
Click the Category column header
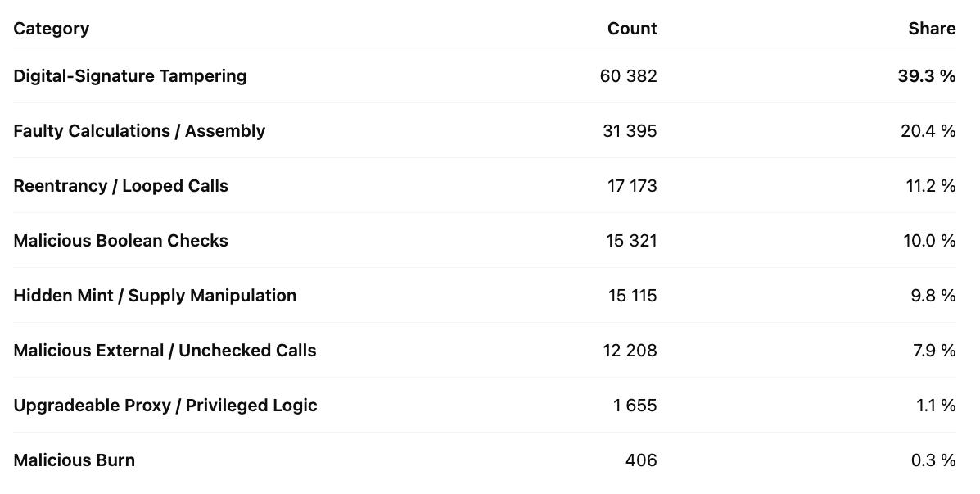point(51,29)
